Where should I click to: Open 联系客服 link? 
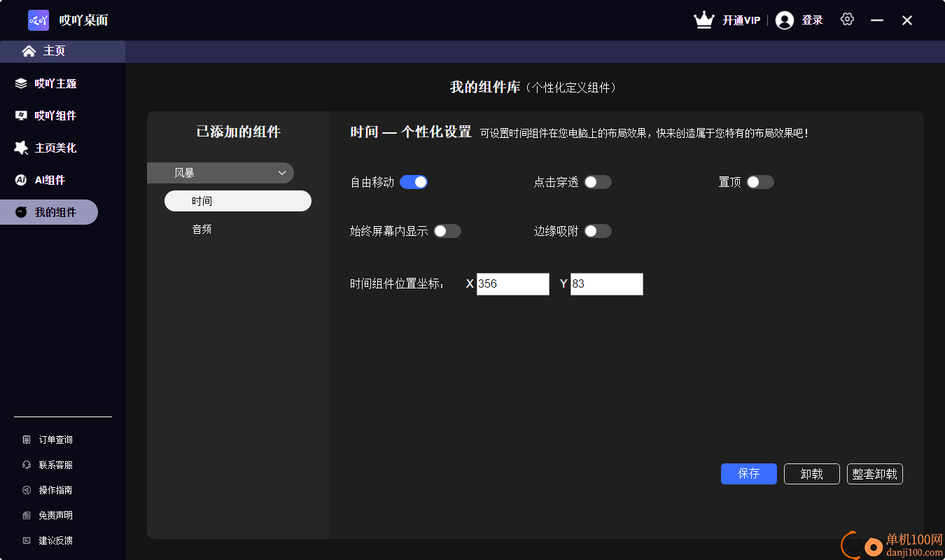55,465
